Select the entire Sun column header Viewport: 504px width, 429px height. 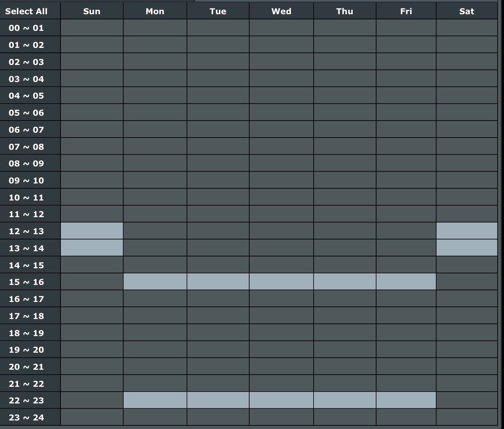click(x=92, y=11)
